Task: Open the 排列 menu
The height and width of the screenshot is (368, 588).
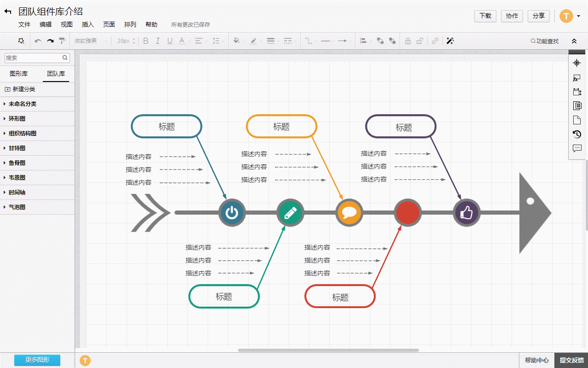Action: pos(130,25)
